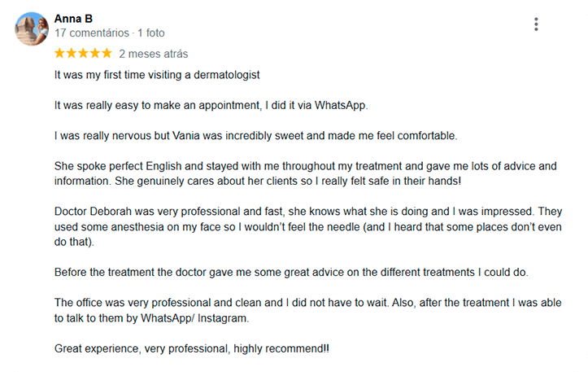Click Anna B's profile picture
This screenshot has width=588, height=372.
pyautogui.click(x=32, y=29)
